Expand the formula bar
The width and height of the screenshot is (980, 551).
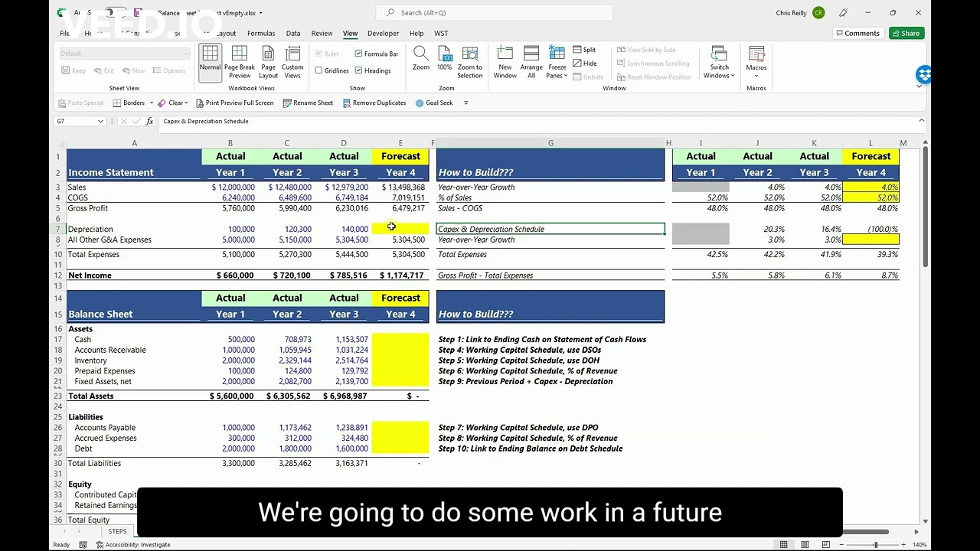[x=921, y=121]
